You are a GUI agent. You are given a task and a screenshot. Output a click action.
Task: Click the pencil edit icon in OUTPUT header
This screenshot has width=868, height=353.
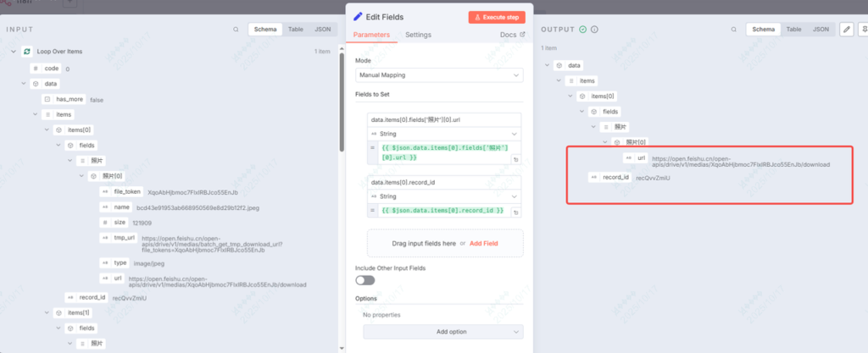point(845,29)
